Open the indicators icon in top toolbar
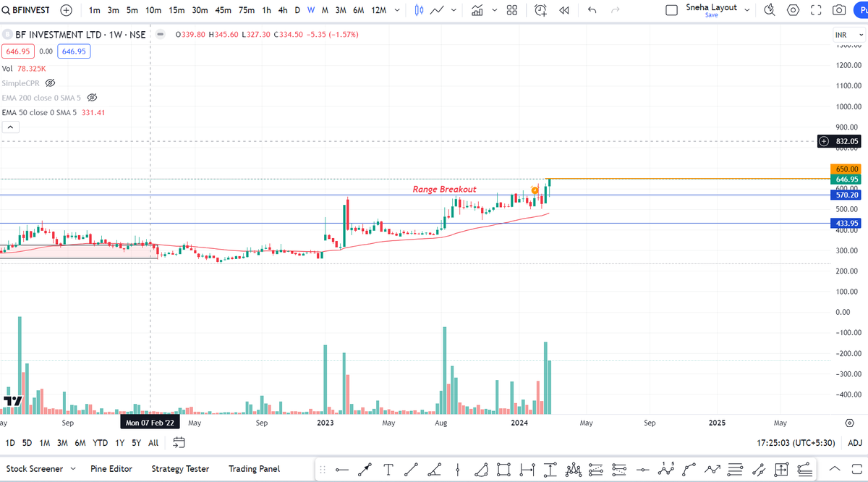 (x=477, y=10)
